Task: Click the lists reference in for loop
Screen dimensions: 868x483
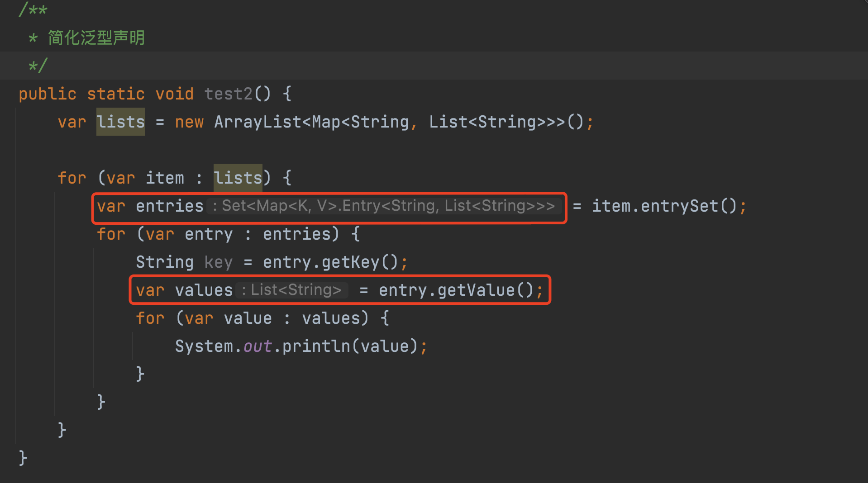Action: tap(238, 178)
